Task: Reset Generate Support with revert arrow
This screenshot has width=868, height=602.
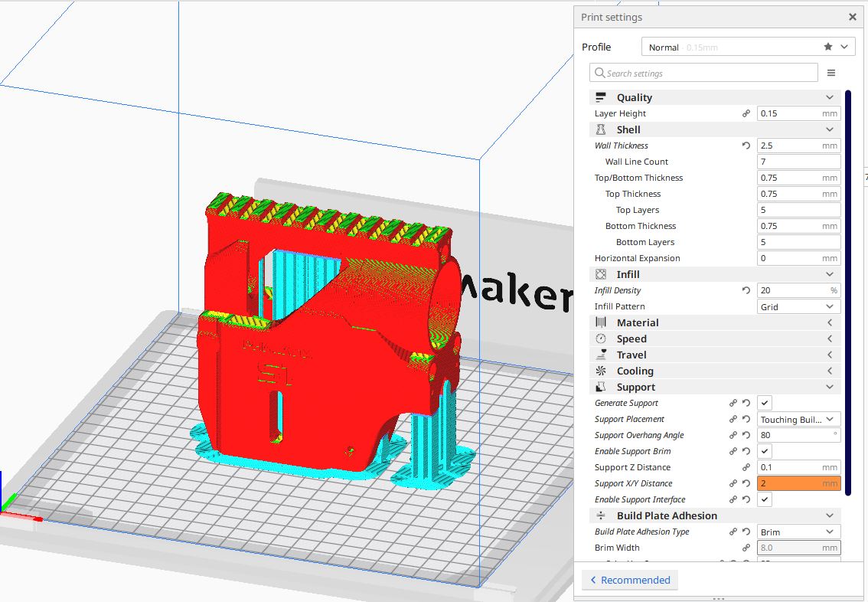Action: [746, 403]
